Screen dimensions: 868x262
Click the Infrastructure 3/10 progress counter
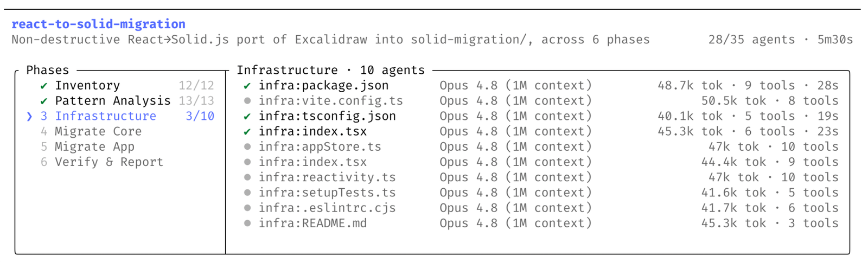(x=200, y=116)
